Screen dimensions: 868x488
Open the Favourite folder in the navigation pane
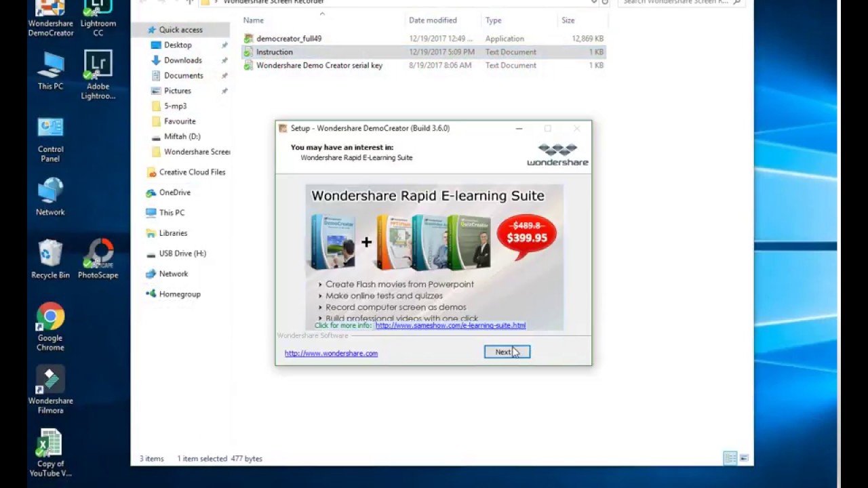(x=180, y=121)
